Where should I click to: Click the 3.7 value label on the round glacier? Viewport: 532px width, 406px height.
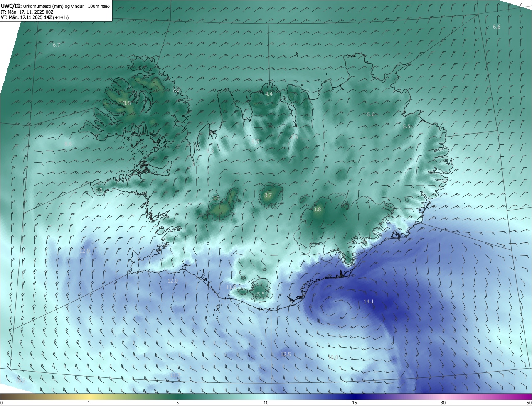pos(268,195)
